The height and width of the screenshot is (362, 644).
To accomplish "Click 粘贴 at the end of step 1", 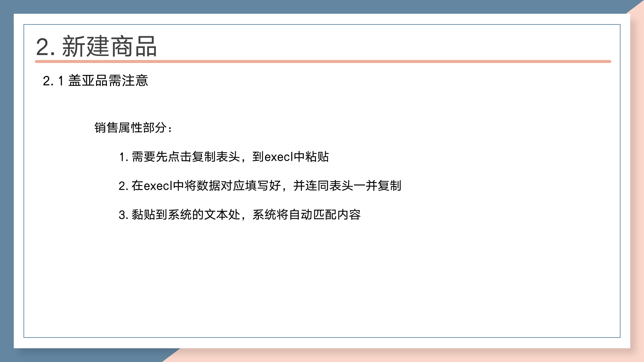I will 317,157.
